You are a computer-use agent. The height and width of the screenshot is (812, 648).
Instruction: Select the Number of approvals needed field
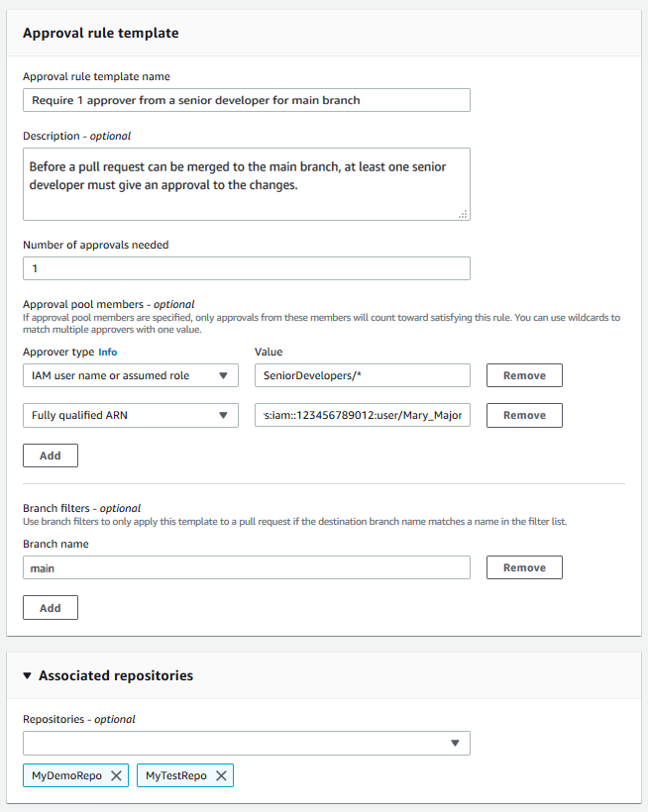[x=246, y=268]
